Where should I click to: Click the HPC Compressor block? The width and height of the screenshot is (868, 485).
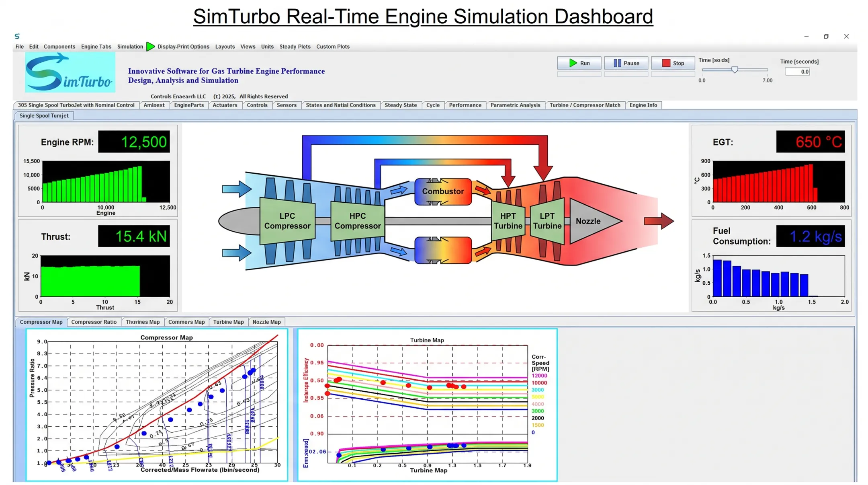(358, 221)
